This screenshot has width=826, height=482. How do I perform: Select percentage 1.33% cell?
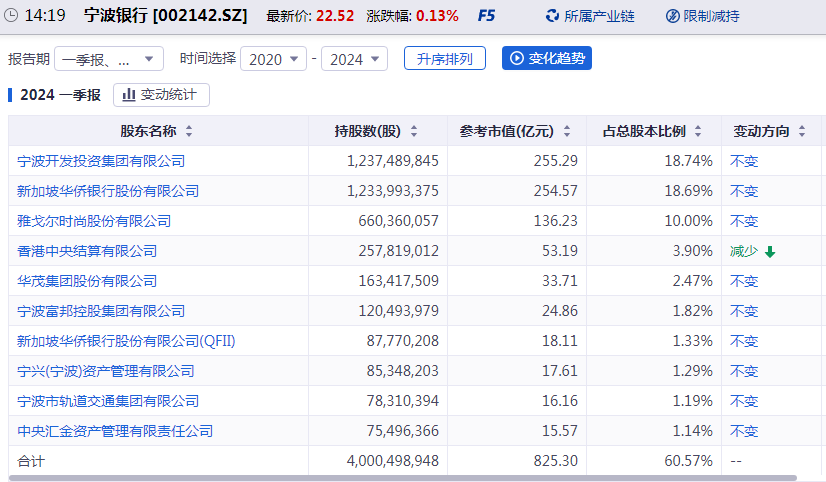[693, 341]
